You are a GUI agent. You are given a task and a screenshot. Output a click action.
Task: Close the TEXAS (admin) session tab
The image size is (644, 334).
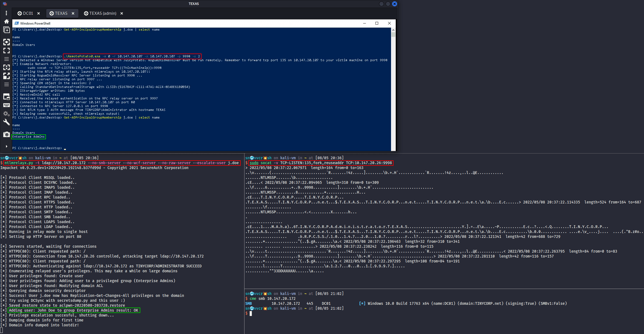121,13
